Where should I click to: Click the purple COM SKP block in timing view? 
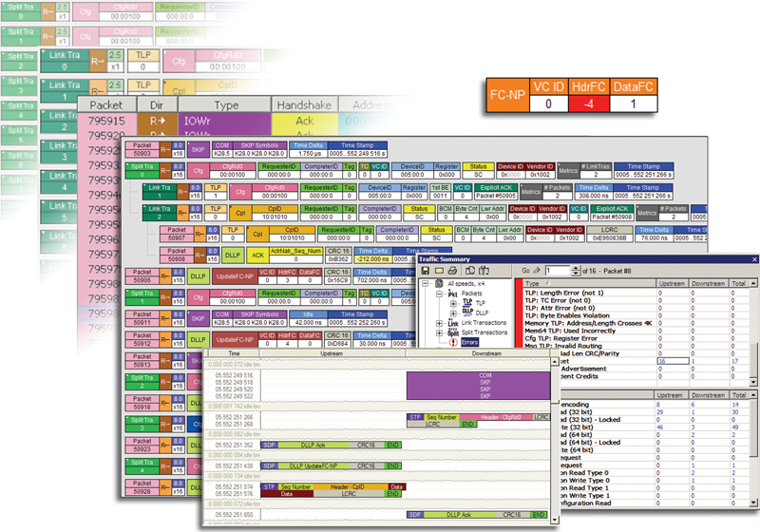[x=479, y=386]
